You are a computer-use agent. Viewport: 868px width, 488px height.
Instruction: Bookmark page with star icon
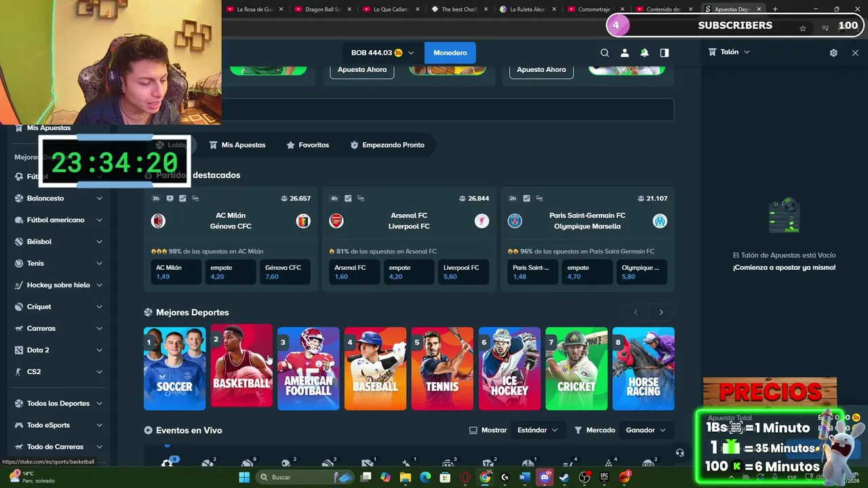pos(803,28)
